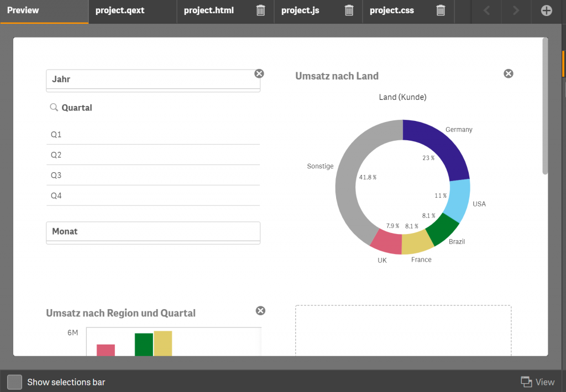Switch to the Preview tab
Image resolution: width=566 pixels, height=392 pixels.
click(22, 10)
